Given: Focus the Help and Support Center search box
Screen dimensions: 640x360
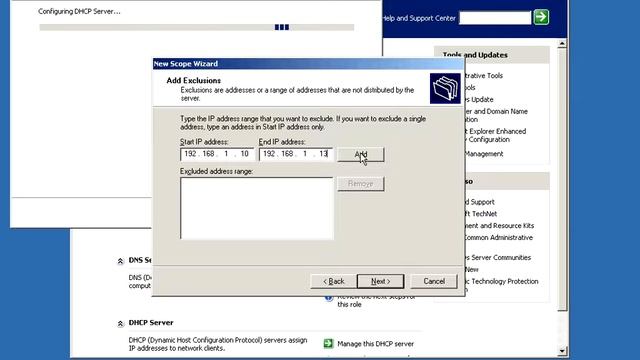Looking at the screenshot, I should click(x=495, y=18).
